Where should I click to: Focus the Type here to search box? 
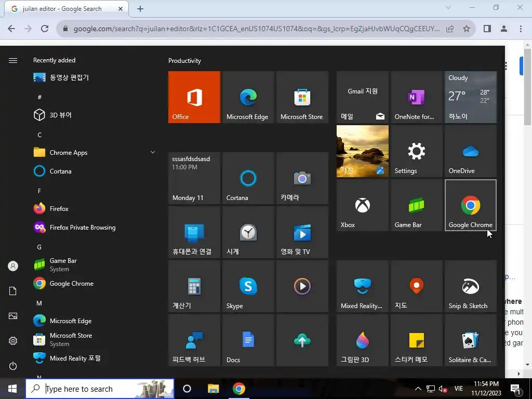100,389
